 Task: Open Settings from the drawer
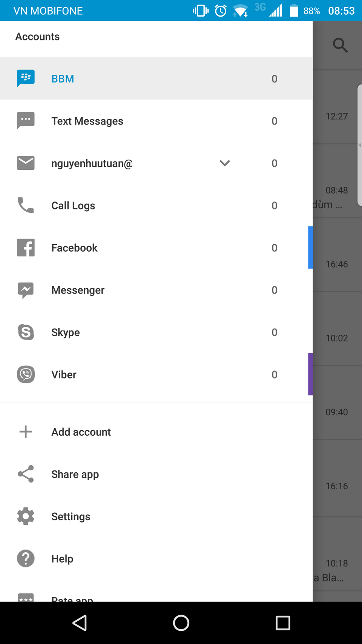[x=71, y=516]
